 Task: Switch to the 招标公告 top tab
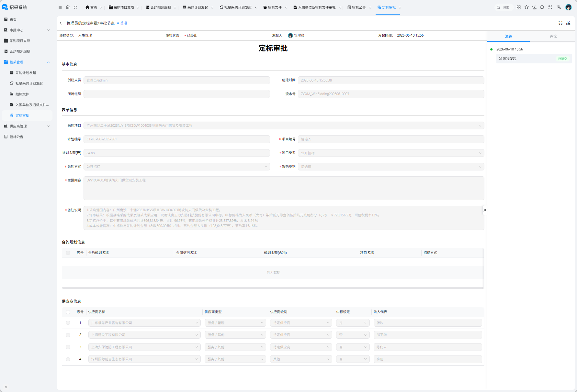pyautogui.click(x=359, y=7)
